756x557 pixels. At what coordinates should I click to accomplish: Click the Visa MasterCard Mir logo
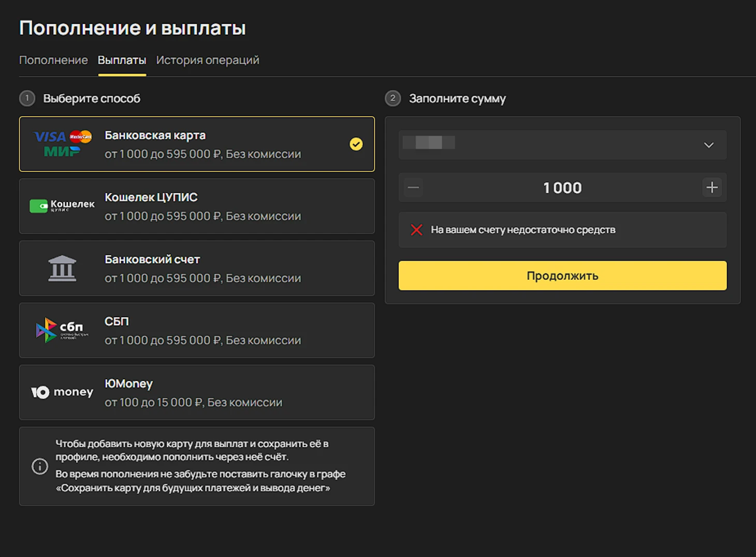(63, 144)
